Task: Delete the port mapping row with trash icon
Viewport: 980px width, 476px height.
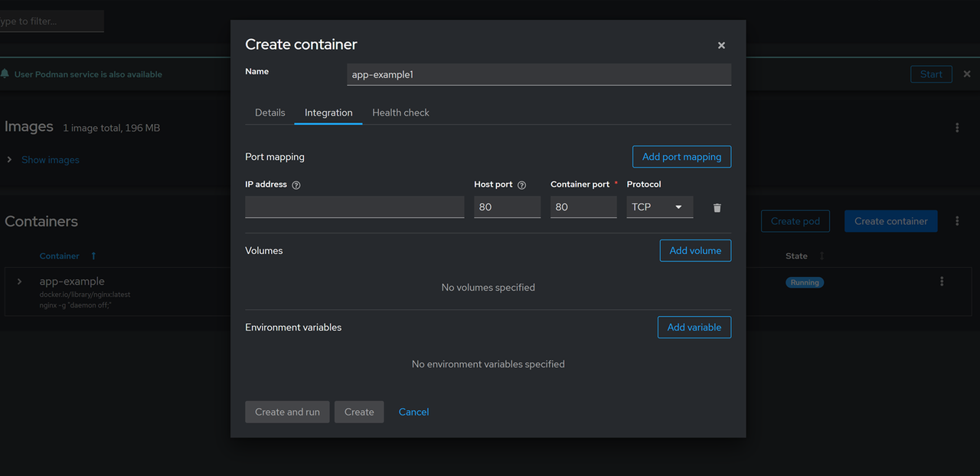Action: coord(717,207)
